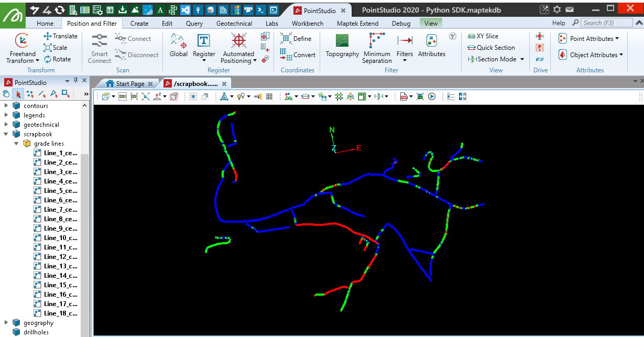The width and height of the screenshot is (644, 337).
Task: Click the undo arrow in title bar
Action: point(35,10)
